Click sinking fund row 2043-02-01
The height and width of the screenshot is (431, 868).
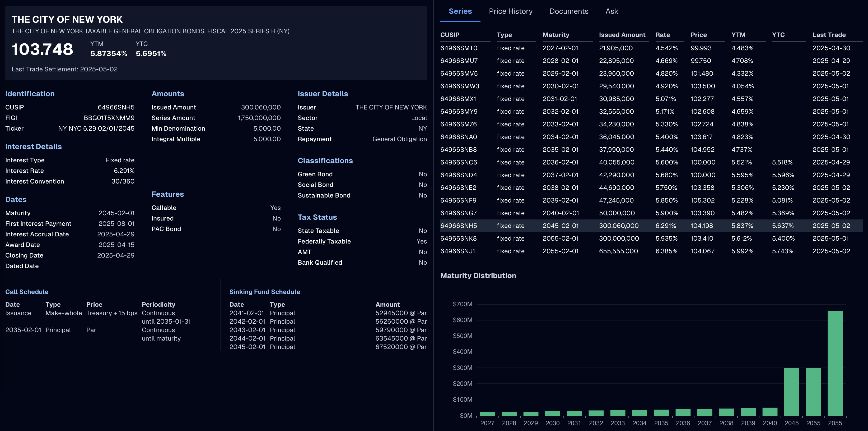(x=328, y=330)
